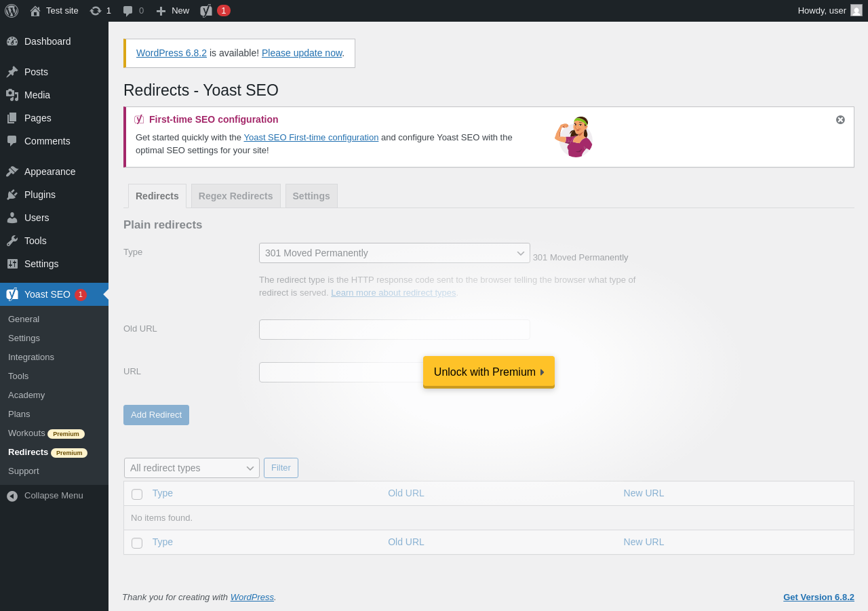The width and height of the screenshot is (868, 611).
Task: Click the Settings sliders icon
Action: (x=12, y=264)
